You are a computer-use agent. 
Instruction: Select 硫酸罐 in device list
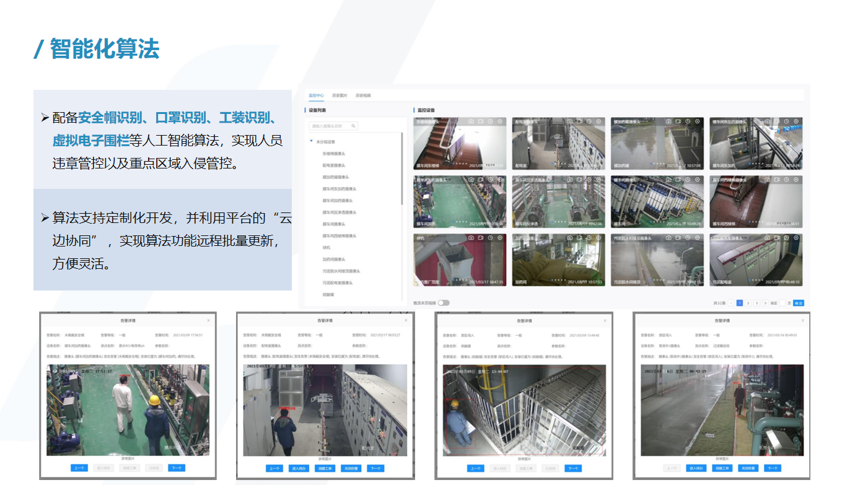point(328,295)
